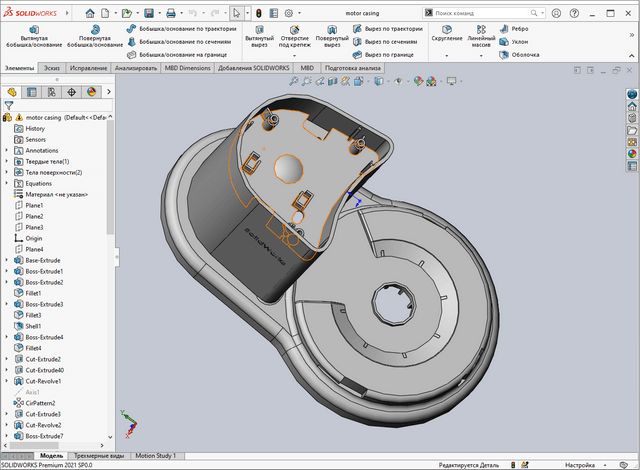Image resolution: width=640 pixels, height=470 pixels.
Task: Expand the Equations tree node
Action: 7,183
